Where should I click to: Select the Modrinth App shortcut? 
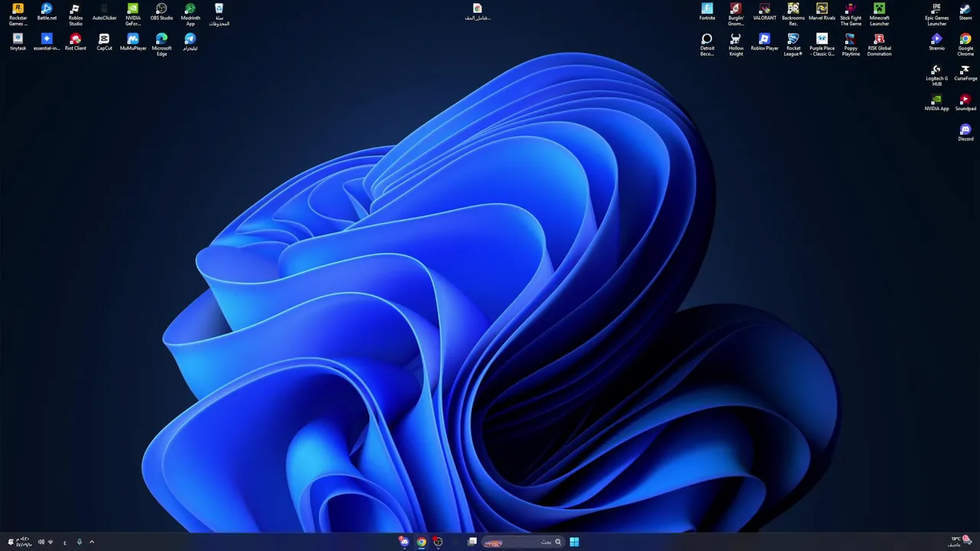pyautogui.click(x=190, y=15)
